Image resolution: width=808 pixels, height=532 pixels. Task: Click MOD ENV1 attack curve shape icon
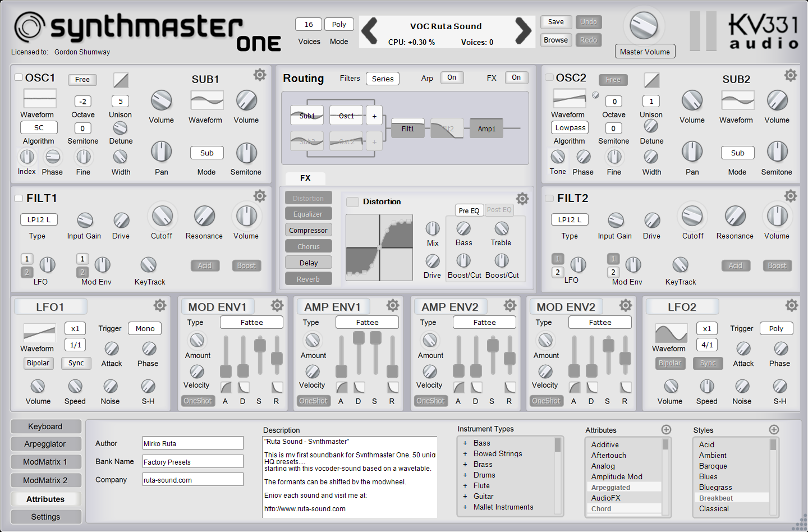coord(226,387)
